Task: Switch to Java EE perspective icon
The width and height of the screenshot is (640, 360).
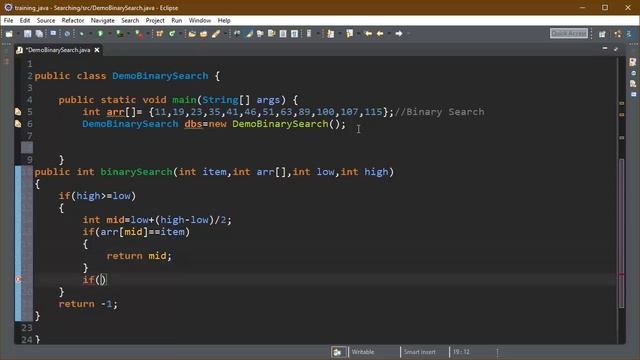Action: 618,34
